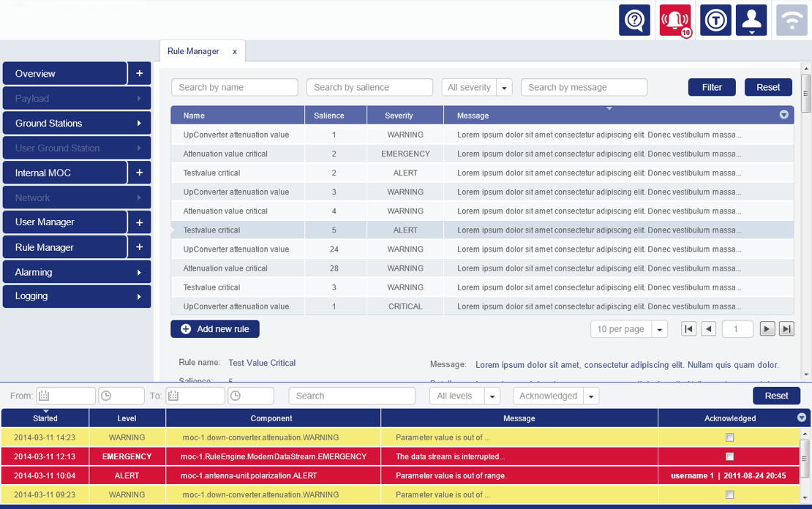Expand the 10 per page dropdown
The image size is (812, 509).
660,330
